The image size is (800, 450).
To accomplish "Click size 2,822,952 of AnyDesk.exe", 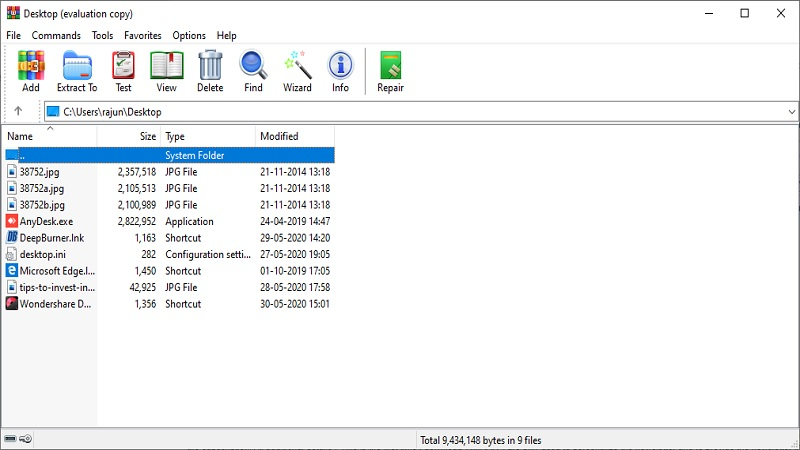I will (137, 221).
